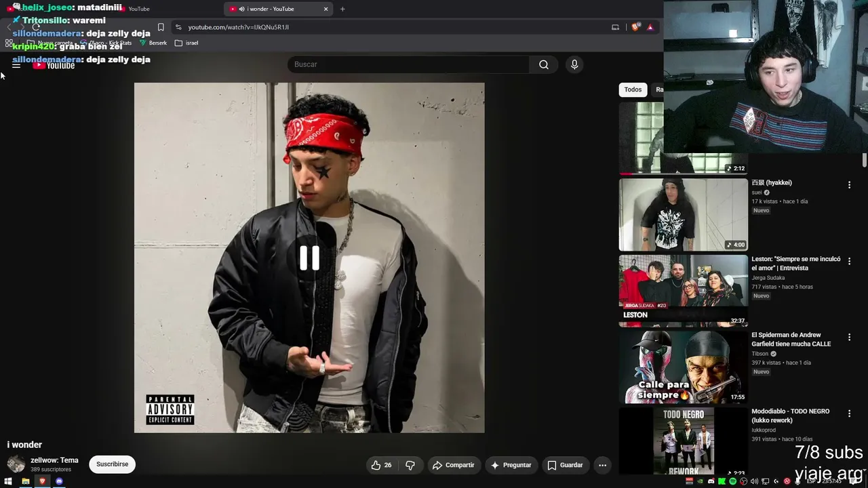The width and height of the screenshot is (868, 488).
Task: Open the Brave Rewards triangle icon
Action: [x=650, y=27]
